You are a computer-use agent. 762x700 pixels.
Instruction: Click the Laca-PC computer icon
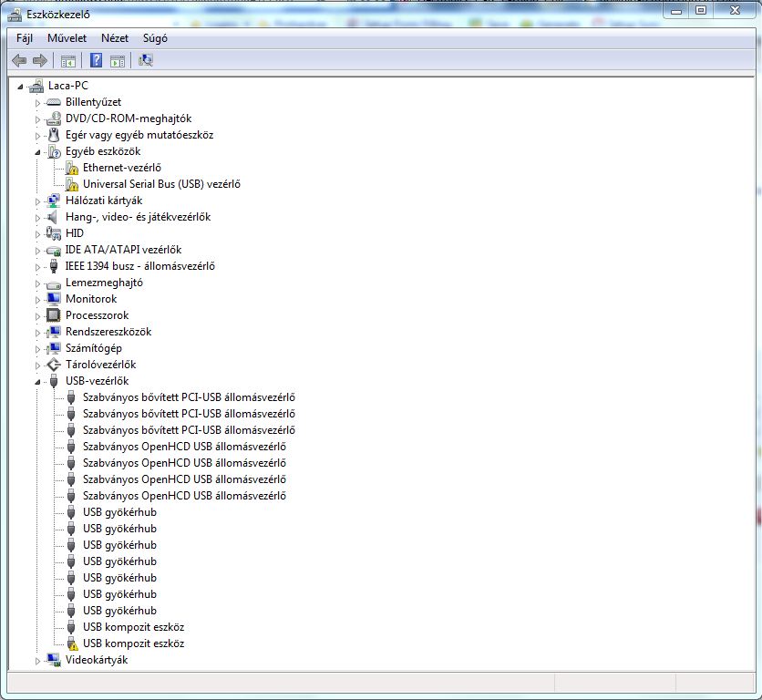click(x=36, y=86)
